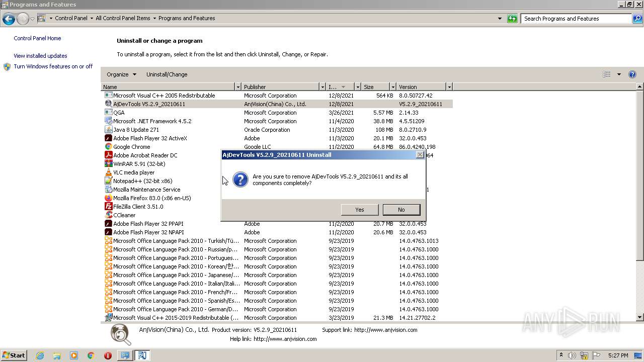The width and height of the screenshot is (644, 362).
Task: Open View installed updates link
Action: (x=40, y=56)
